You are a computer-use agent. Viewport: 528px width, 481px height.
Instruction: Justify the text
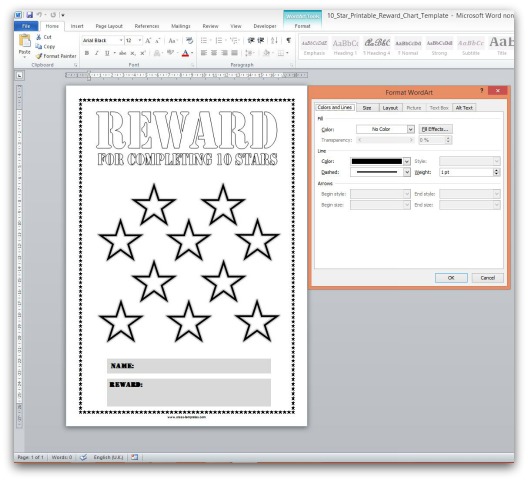[235, 53]
